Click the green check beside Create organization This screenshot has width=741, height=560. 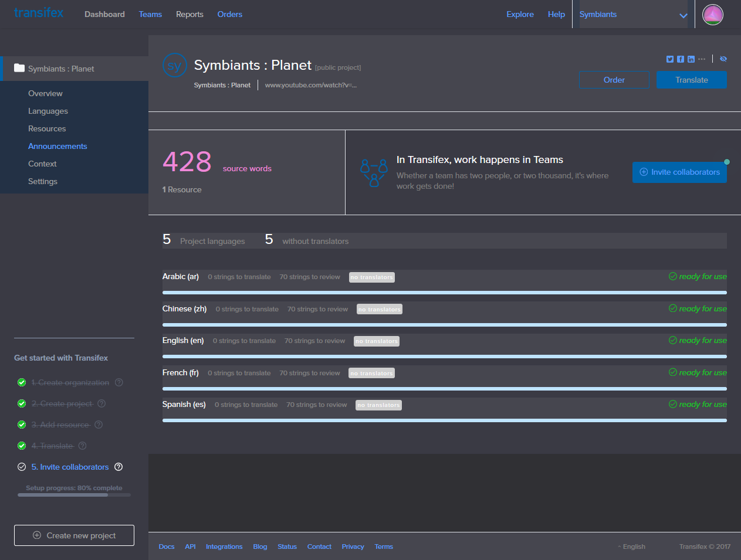(x=22, y=382)
